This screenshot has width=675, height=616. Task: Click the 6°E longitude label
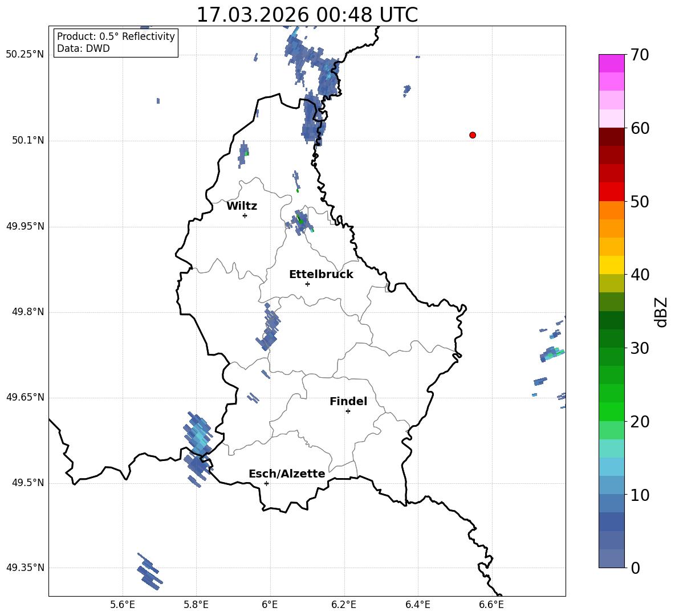pos(270,605)
